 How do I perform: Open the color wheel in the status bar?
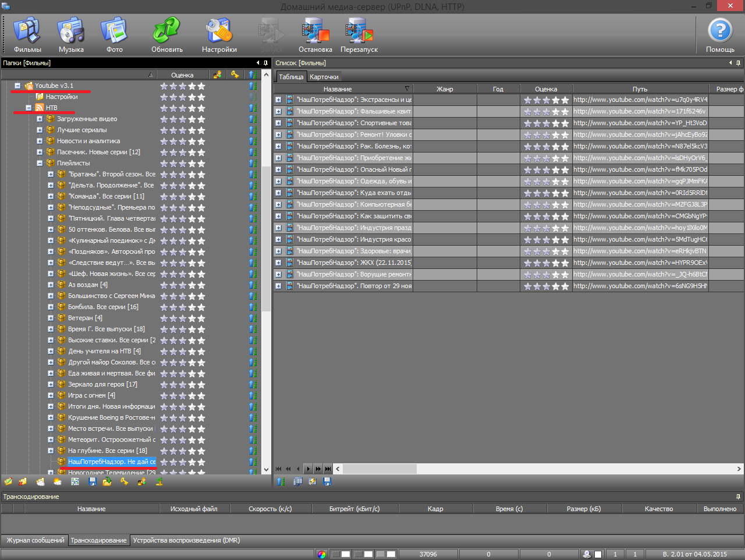pyautogui.click(x=322, y=554)
